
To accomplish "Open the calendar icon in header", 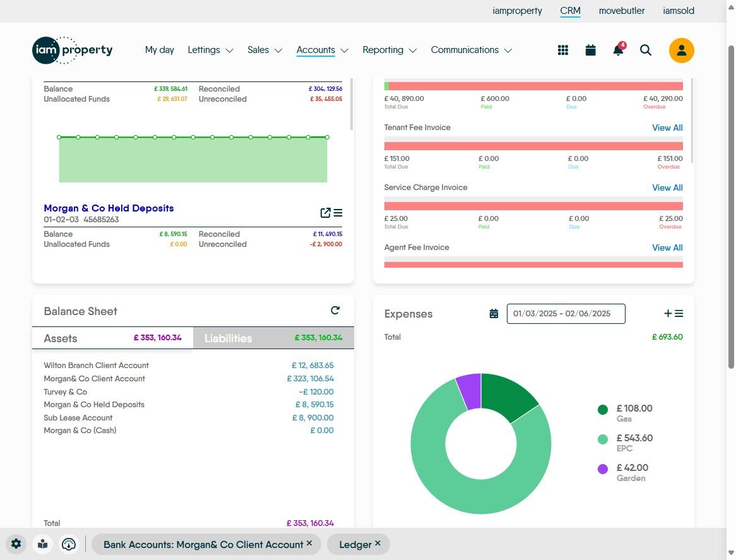I will click(590, 51).
